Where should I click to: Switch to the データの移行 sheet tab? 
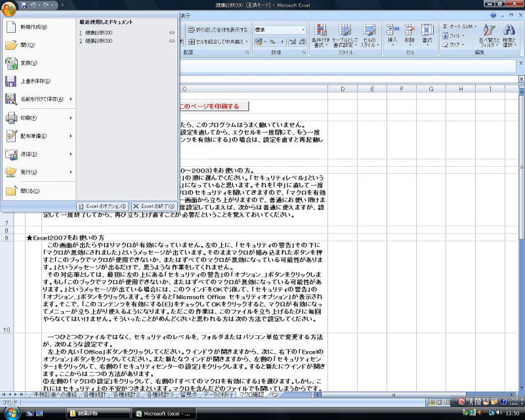tap(219, 394)
